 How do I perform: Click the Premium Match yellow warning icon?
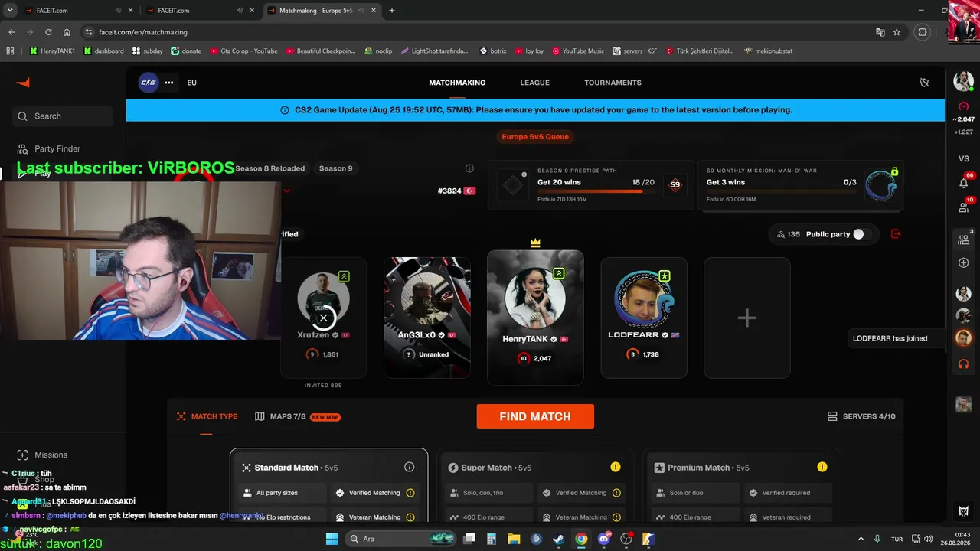[x=822, y=467]
